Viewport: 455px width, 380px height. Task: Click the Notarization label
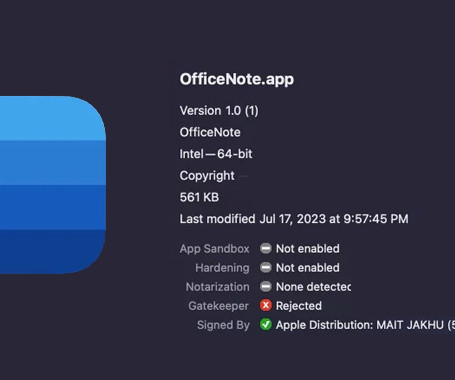tap(218, 287)
